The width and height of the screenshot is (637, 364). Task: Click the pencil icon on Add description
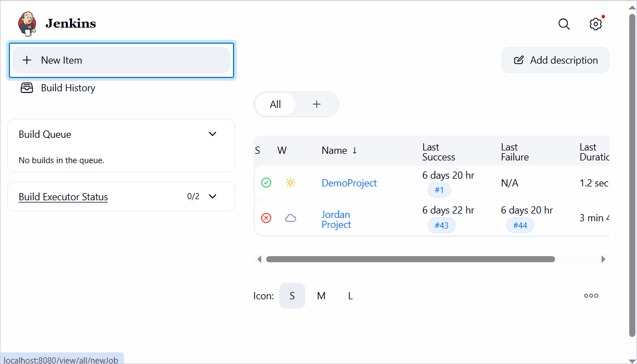519,60
